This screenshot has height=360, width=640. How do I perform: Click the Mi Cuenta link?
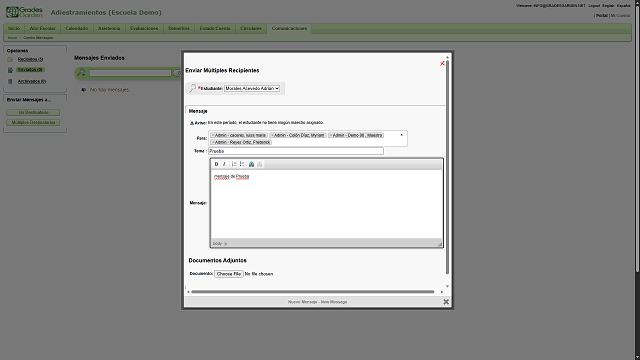620,16
